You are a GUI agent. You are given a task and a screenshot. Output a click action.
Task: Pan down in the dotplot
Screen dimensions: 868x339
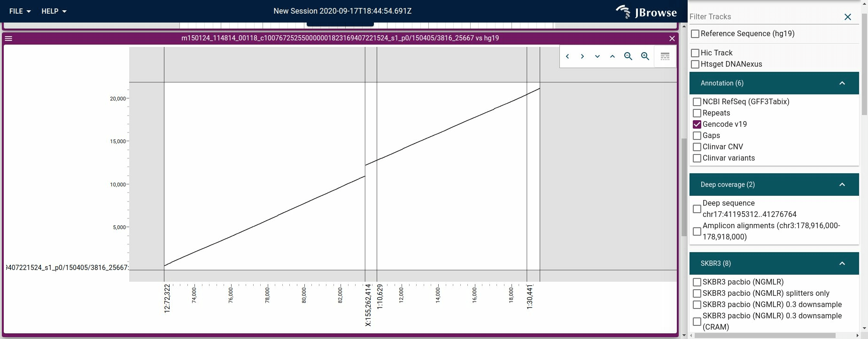tap(597, 56)
